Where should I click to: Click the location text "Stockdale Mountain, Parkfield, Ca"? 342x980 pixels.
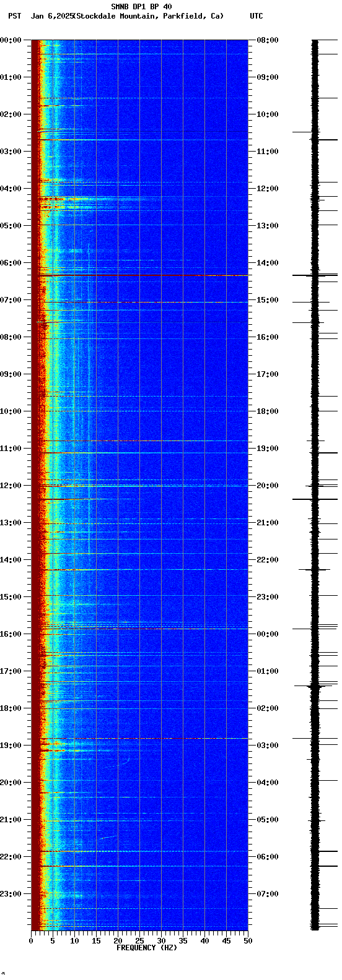click(148, 16)
